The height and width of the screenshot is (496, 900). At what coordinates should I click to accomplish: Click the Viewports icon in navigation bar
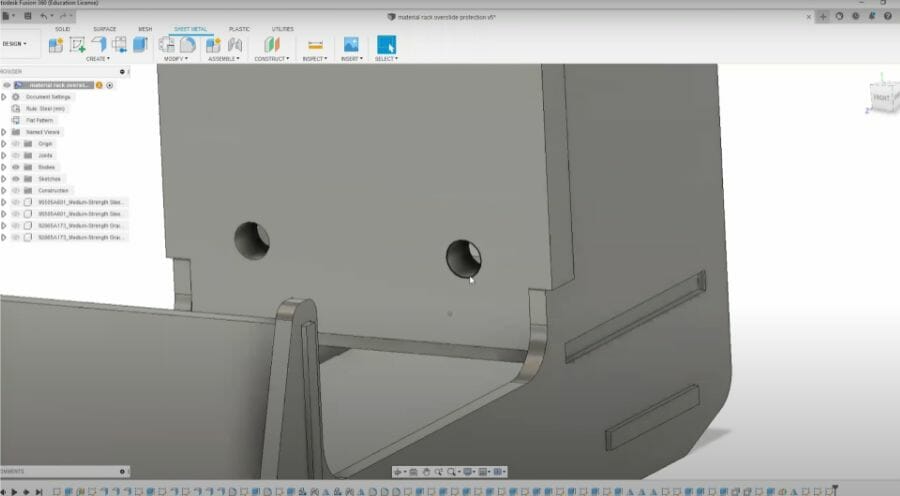coord(498,472)
